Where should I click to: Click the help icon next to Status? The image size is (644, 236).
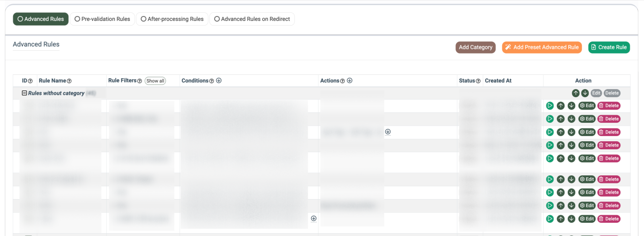[478, 81]
